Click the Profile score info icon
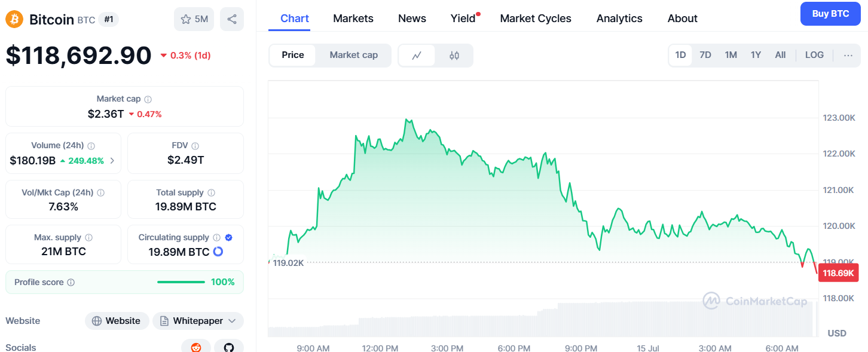This screenshot has height=352, width=868. pos(71,282)
